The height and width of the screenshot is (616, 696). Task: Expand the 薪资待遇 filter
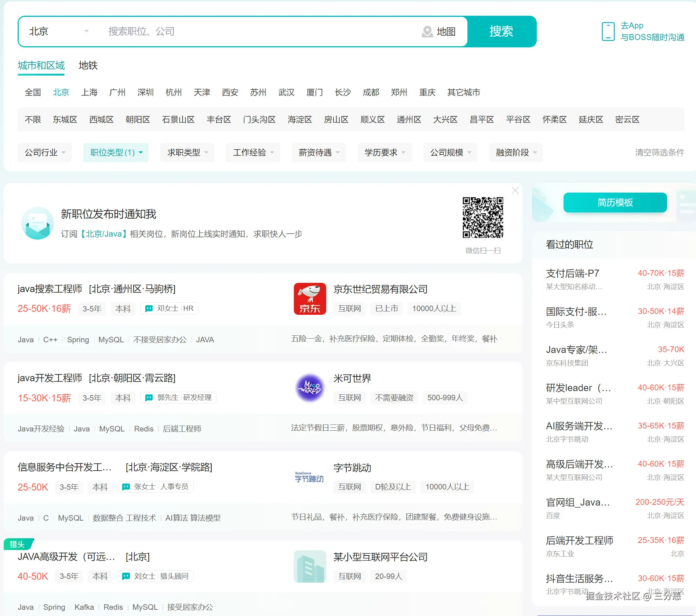click(x=319, y=152)
